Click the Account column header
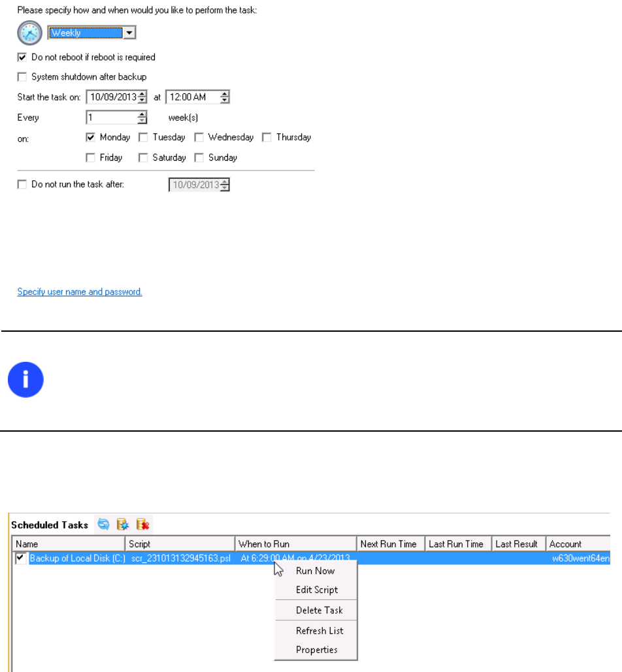This screenshot has width=622, height=672. coord(578,544)
